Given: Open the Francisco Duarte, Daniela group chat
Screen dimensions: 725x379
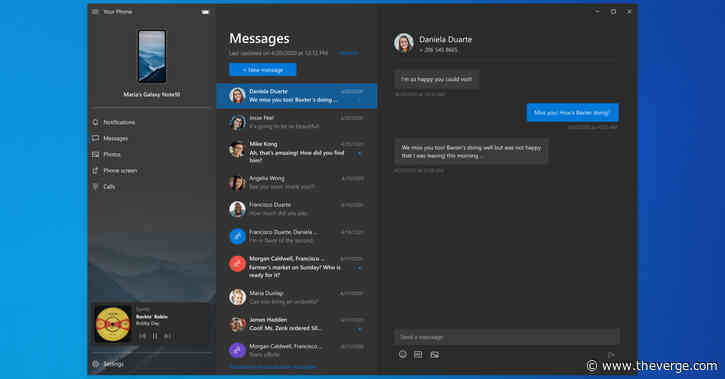Looking at the screenshot, I should (x=297, y=236).
